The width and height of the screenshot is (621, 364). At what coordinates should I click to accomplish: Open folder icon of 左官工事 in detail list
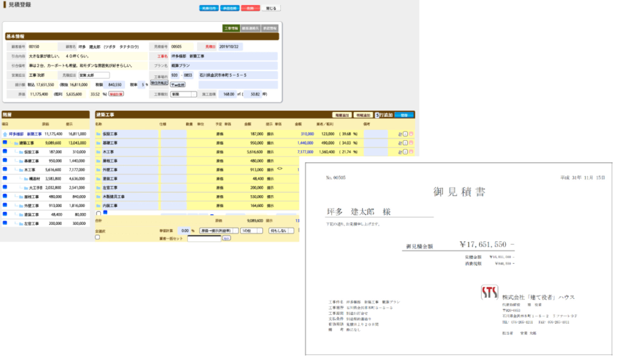(98, 188)
